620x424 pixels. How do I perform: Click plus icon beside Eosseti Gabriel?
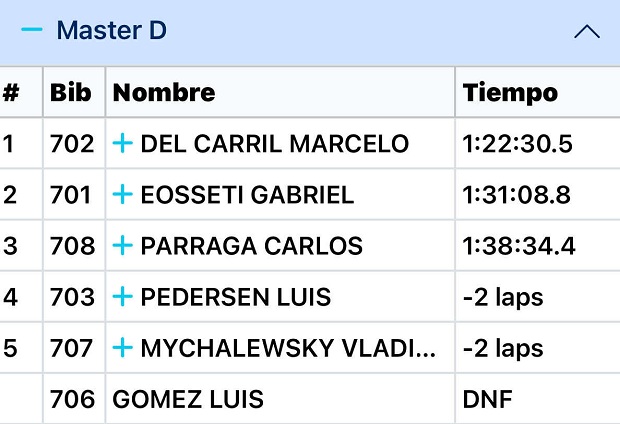click(122, 195)
